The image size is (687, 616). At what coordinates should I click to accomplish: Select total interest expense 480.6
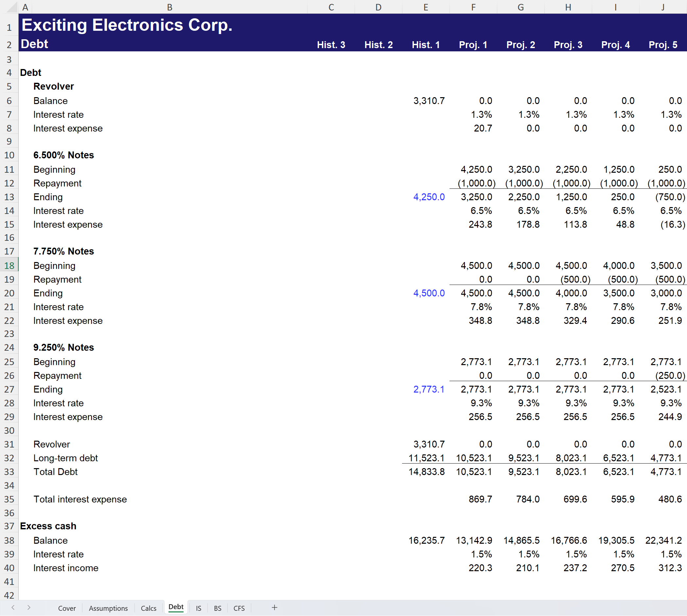[670, 499]
